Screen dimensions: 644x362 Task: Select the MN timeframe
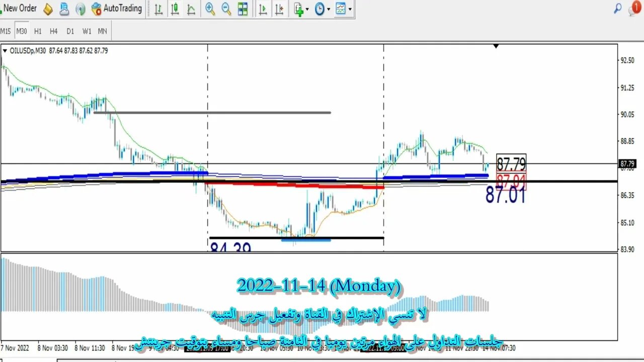tap(102, 31)
